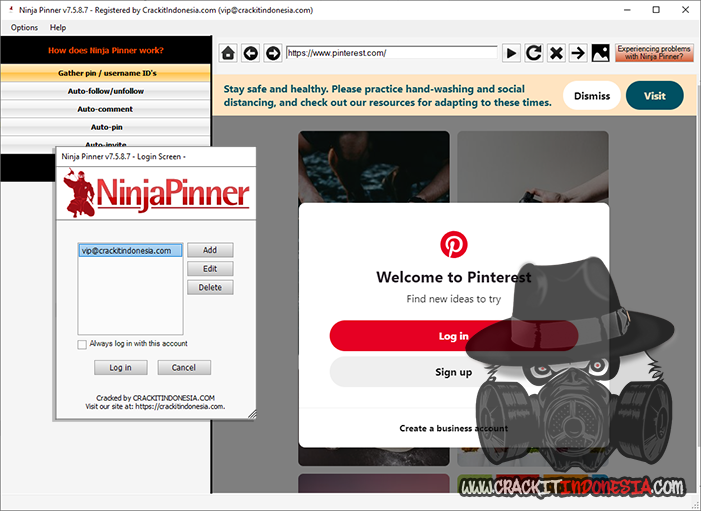Click the Delete account button

click(210, 287)
